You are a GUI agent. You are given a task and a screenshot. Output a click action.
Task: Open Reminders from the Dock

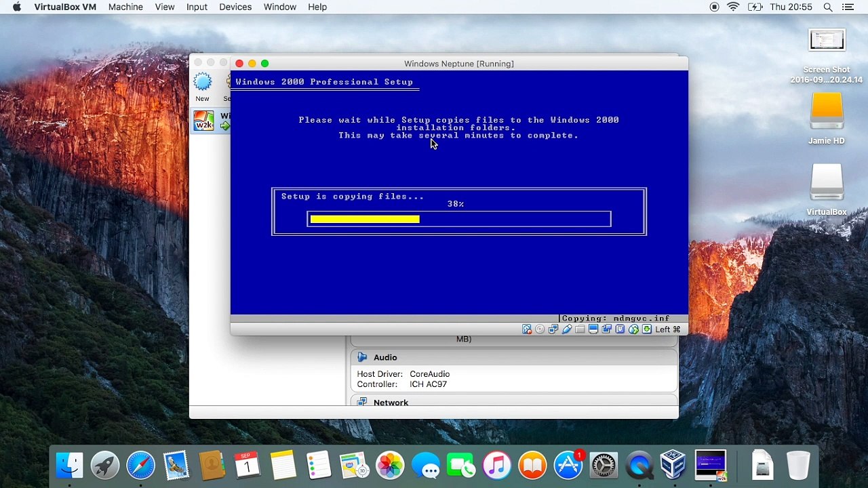click(x=319, y=465)
